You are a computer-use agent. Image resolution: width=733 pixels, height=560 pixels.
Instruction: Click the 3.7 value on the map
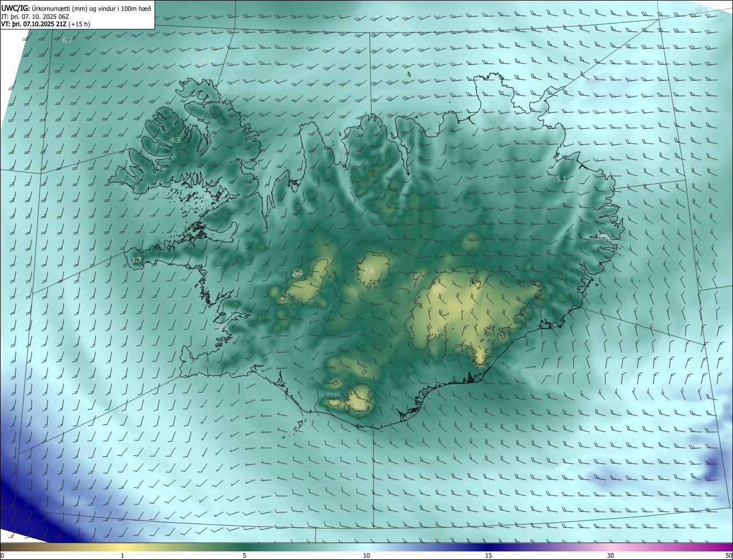(136, 260)
